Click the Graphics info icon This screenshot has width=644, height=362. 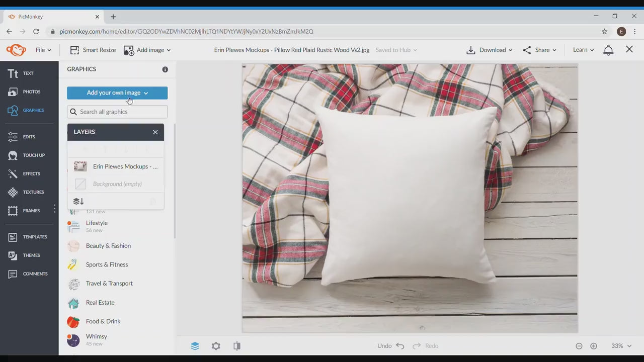(x=165, y=69)
